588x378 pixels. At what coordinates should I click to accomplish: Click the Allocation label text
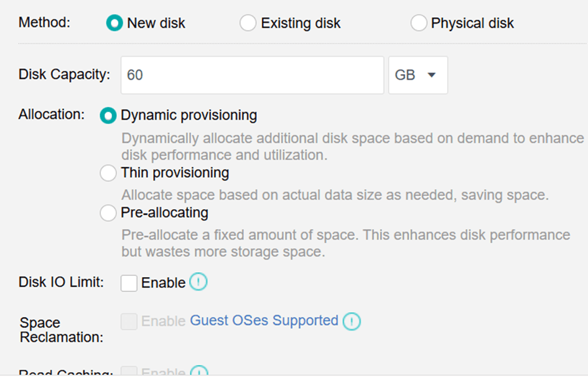point(51,115)
